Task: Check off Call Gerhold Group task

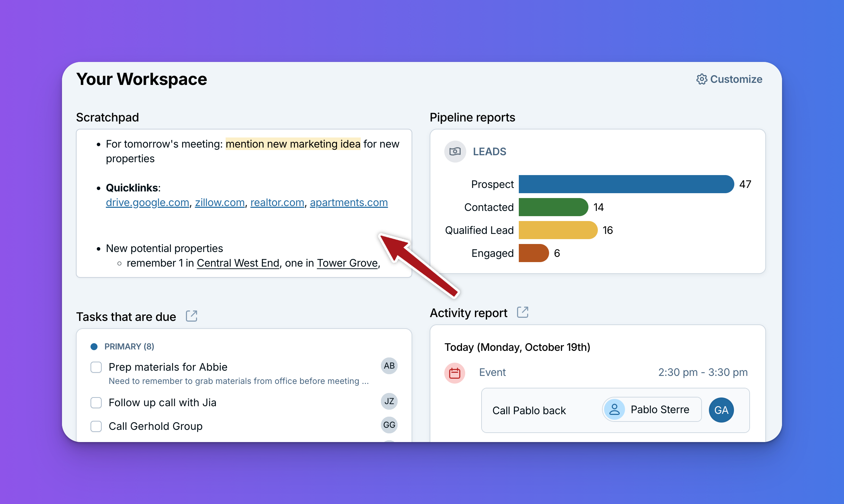Action: (x=96, y=426)
